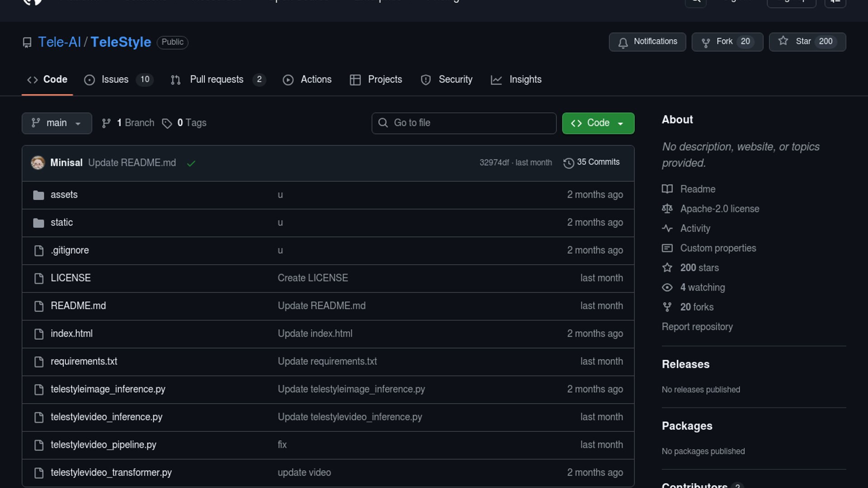
Task: Click the commit history clock icon
Action: pos(568,163)
